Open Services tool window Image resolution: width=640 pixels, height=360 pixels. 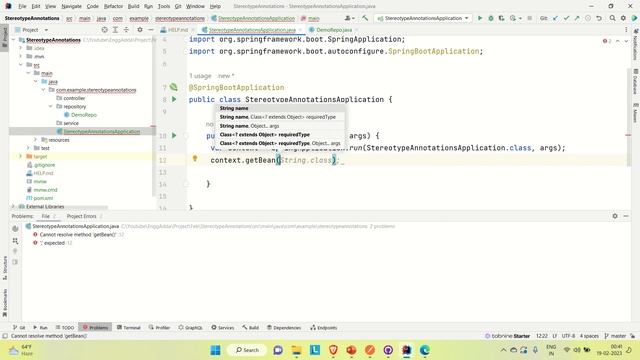223,327
